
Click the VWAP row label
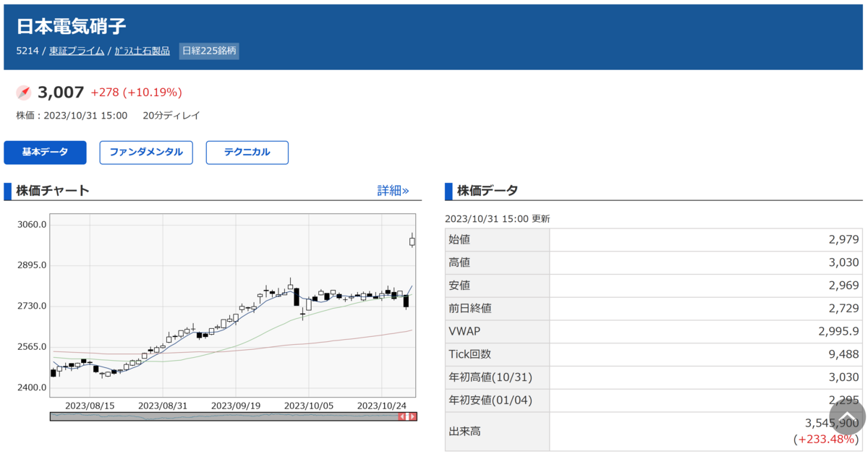coord(464,331)
